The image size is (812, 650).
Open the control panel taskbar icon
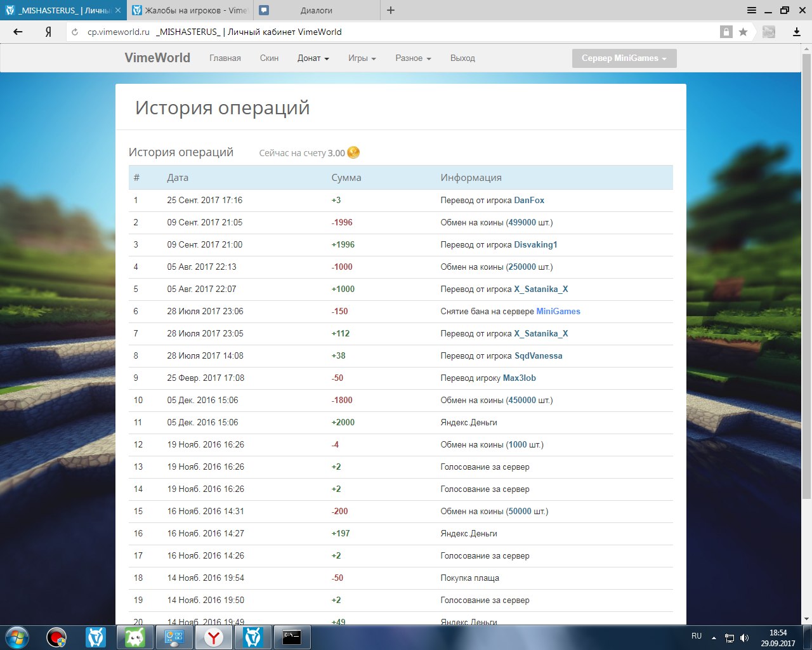click(174, 637)
